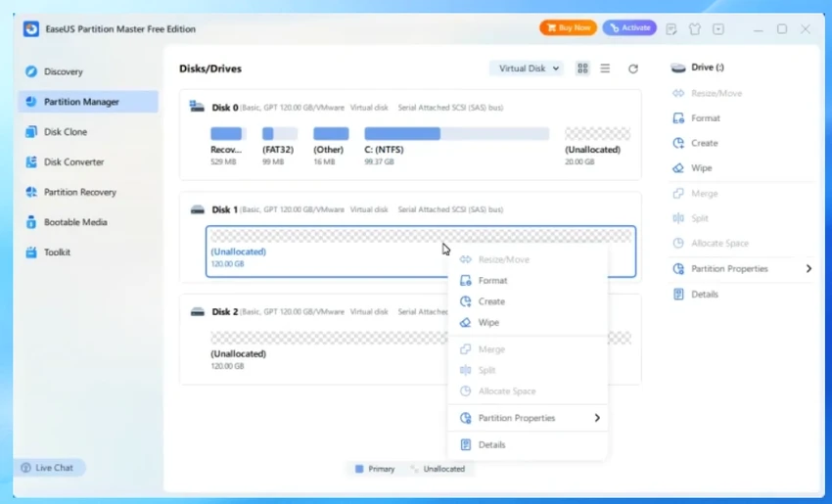Expand Partition Properties in right panel

point(742,269)
